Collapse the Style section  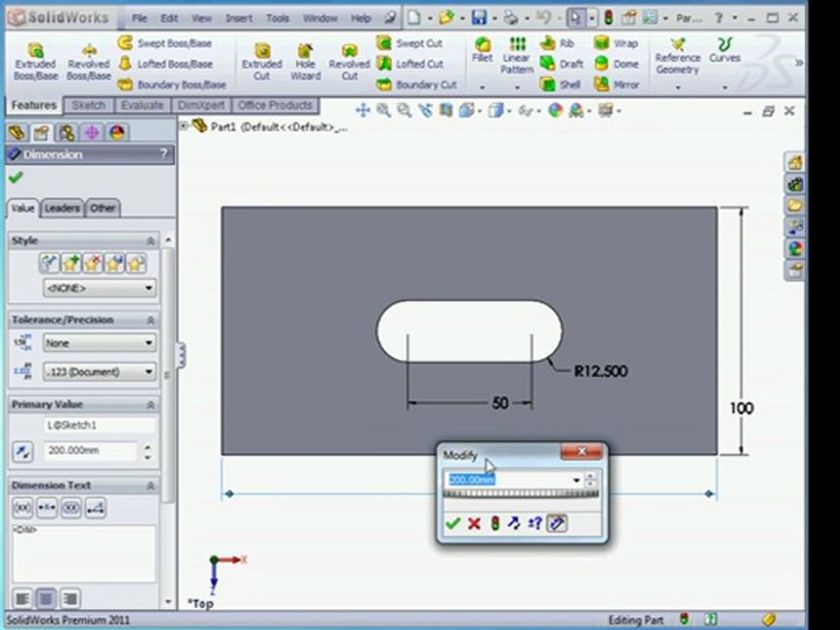[150, 241]
